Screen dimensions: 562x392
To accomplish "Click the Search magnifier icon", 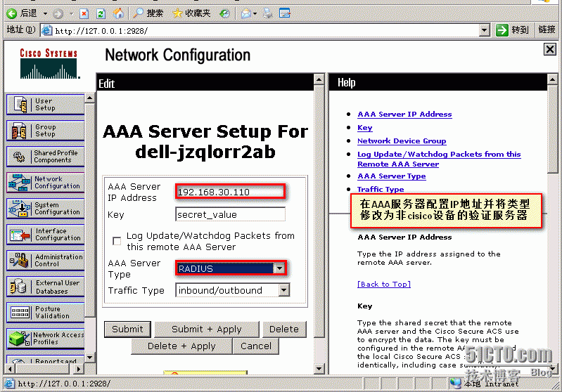I will 138,13.
